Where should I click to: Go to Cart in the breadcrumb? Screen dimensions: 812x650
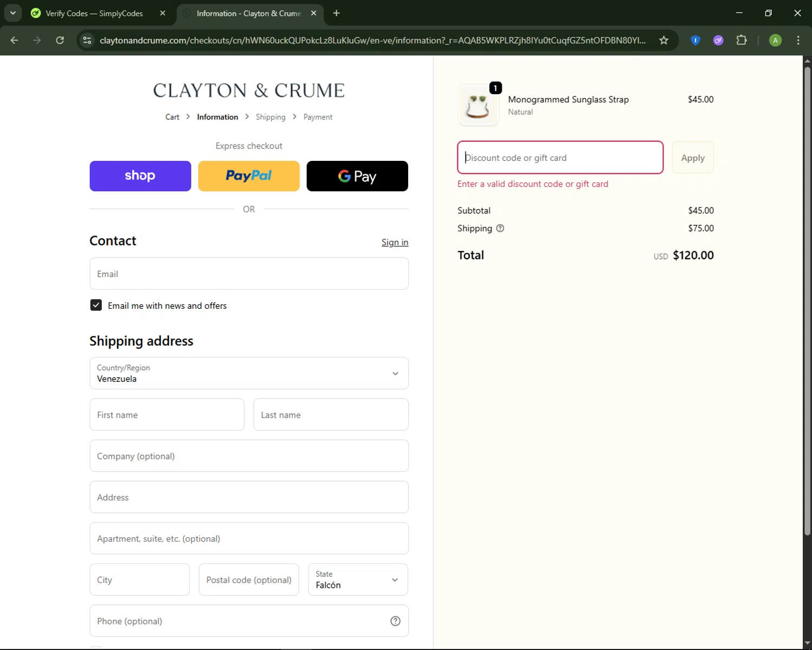coord(172,117)
